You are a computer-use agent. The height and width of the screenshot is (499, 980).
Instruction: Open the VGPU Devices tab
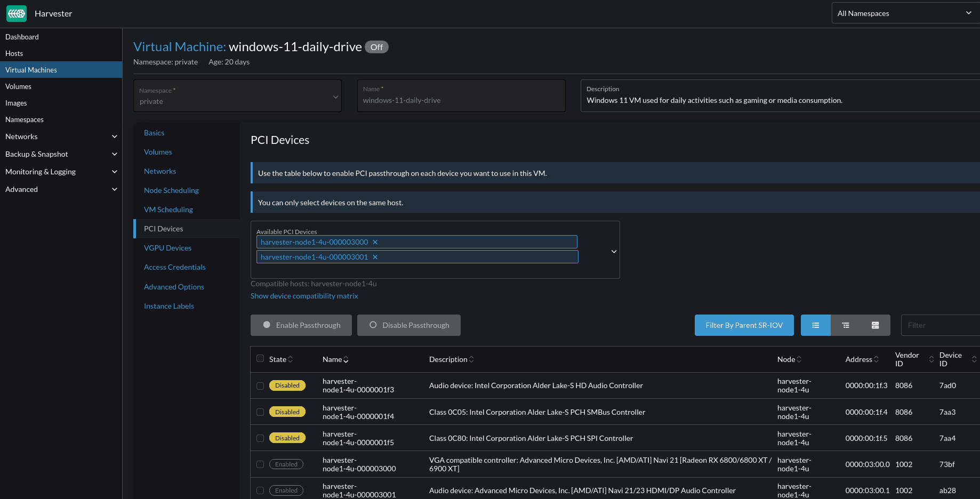[167, 248]
